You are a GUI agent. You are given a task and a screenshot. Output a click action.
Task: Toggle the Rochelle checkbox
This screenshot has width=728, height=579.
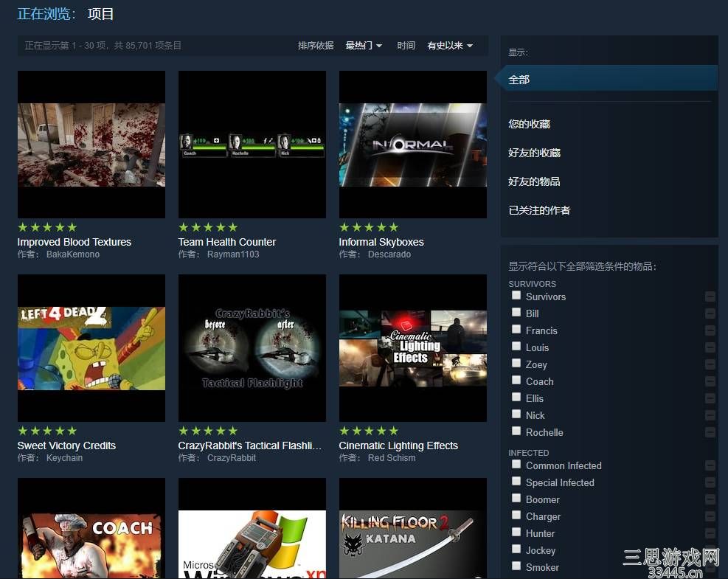(x=516, y=431)
